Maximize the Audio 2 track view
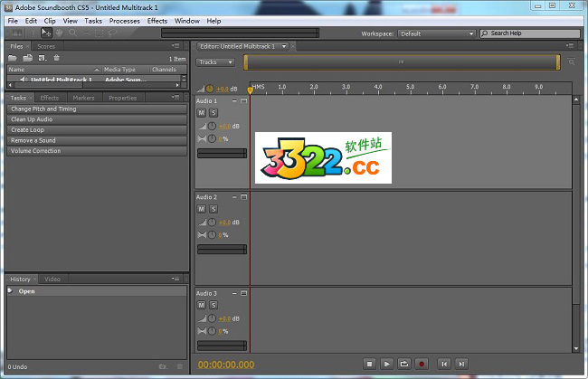The height and width of the screenshot is (379, 588). [243, 197]
